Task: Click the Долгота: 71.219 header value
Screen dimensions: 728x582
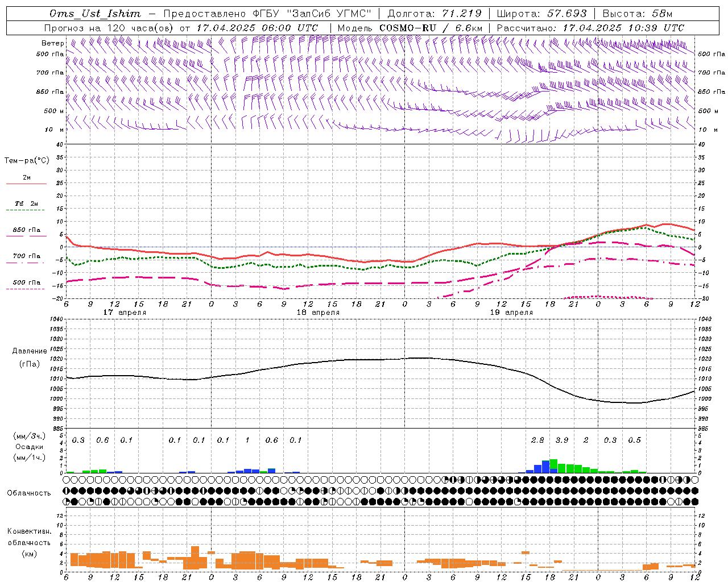Action: point(435,14)
